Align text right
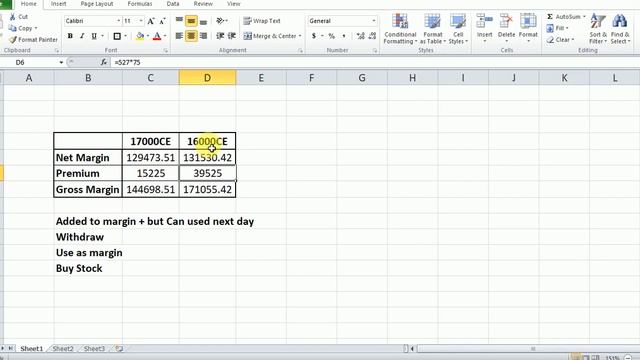The height and width of the screenshot is (360, 640). click(x=203, y=36)
